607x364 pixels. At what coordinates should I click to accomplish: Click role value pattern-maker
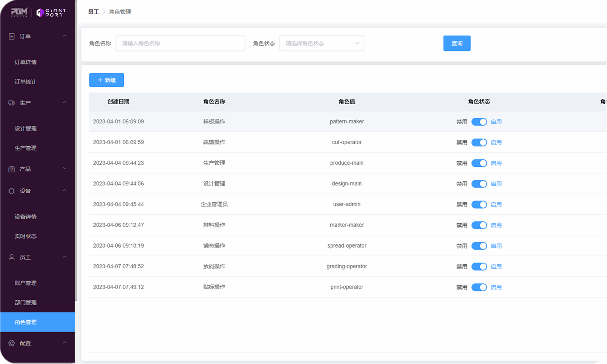coord(347,122)
